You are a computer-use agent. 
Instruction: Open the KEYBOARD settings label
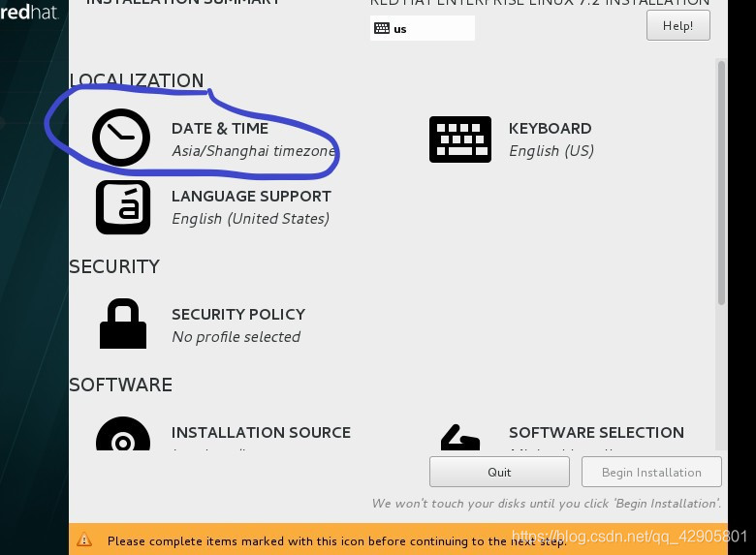(x=551, y=129)
